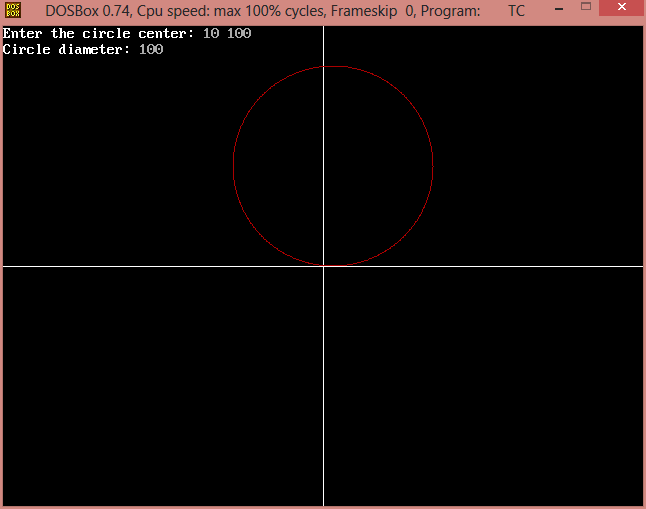This screenshot has width=646, height=509.
Task: Click the diameter value '100'
Action: (x=151, y=49)
